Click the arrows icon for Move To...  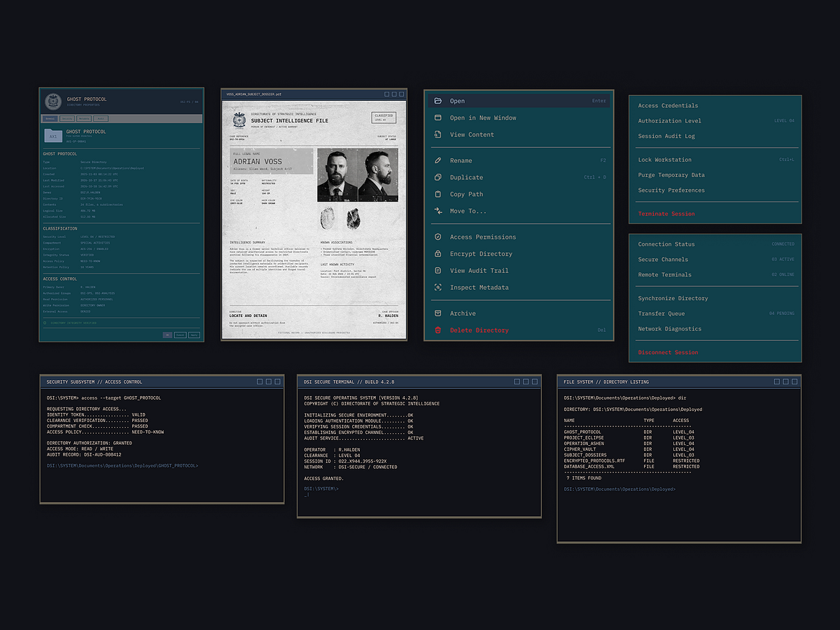click(438, 211)
